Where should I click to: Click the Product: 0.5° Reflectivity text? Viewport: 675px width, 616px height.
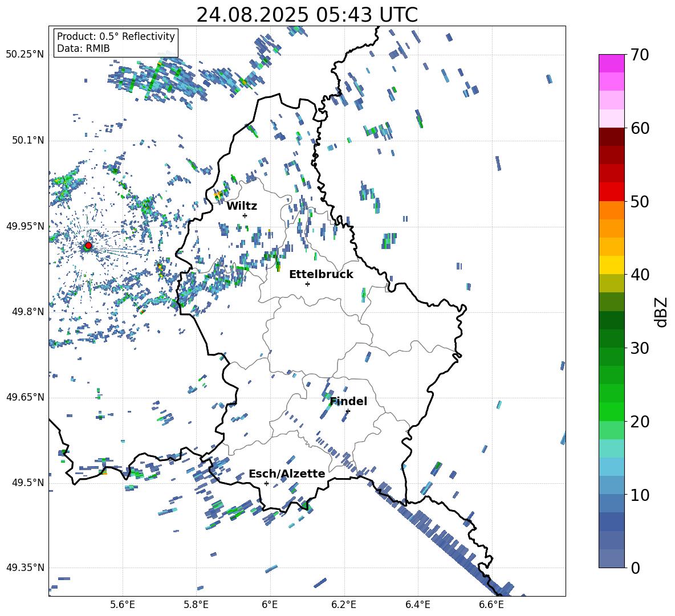[116, 36]
